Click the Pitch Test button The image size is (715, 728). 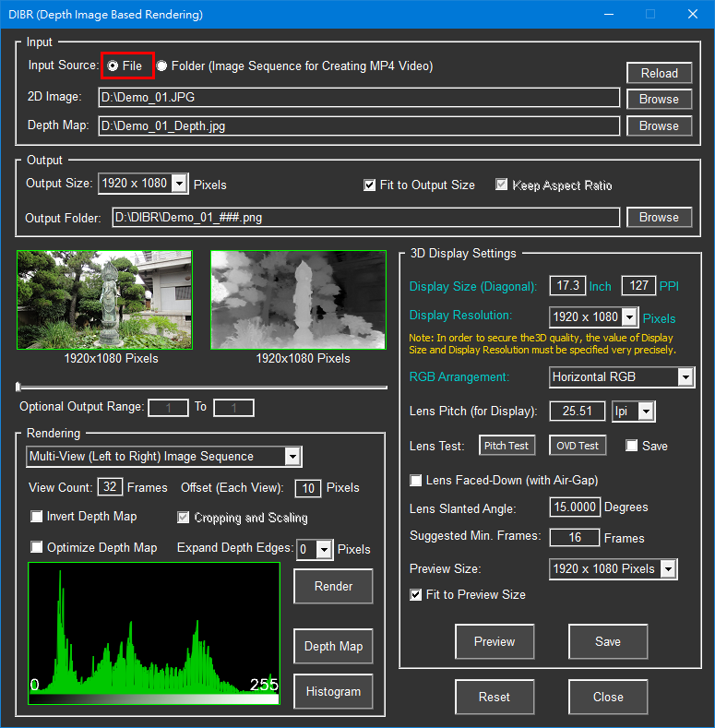pyautogui.click(x=506, y=446)
